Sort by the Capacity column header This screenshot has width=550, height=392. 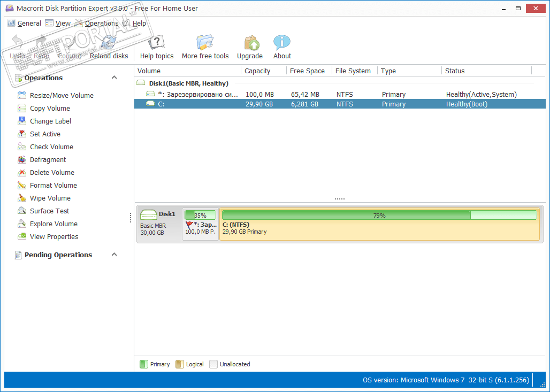tap(264, 71)
